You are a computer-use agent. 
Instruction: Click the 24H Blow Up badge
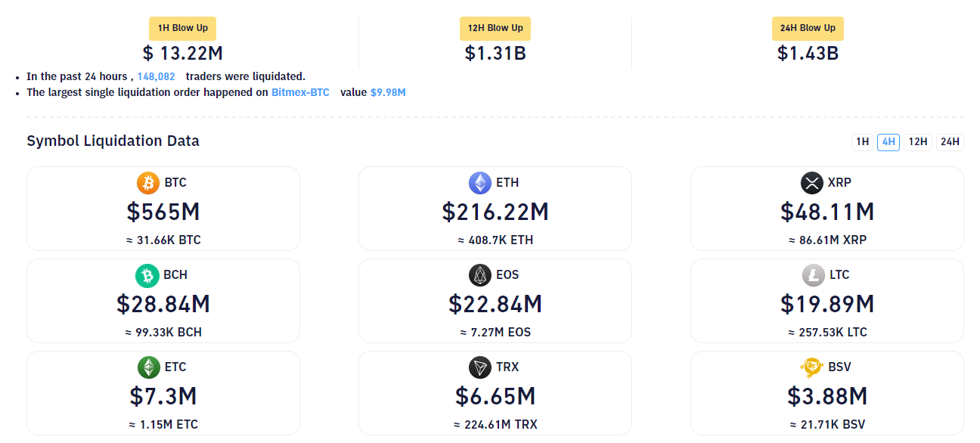(x=808, y=28)
